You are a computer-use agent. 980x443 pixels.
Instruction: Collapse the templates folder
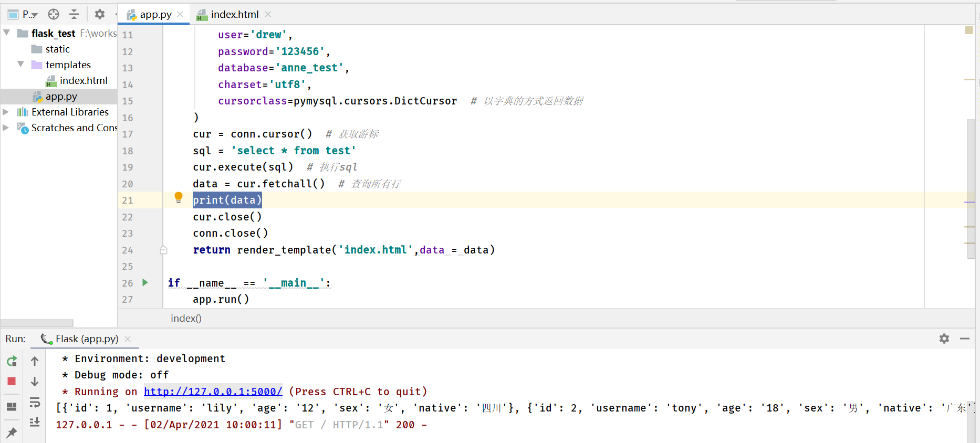pyautogui.click(x=21, y=64)
